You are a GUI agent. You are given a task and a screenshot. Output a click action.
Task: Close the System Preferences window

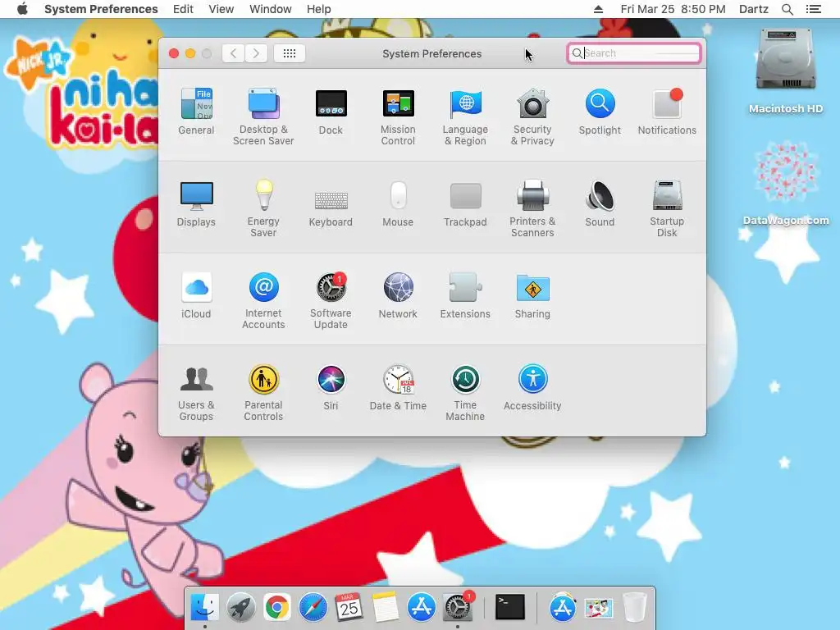point(174,53)
